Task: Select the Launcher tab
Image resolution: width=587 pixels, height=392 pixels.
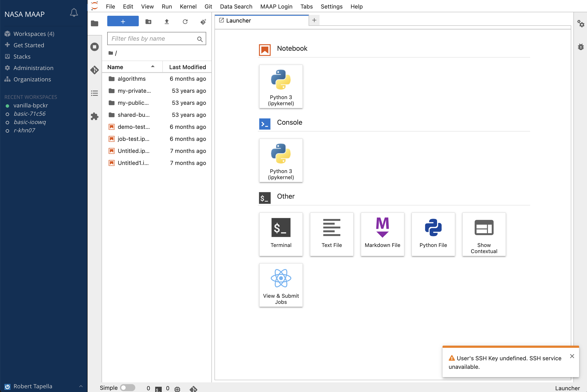Action: (x=261, y=21)
